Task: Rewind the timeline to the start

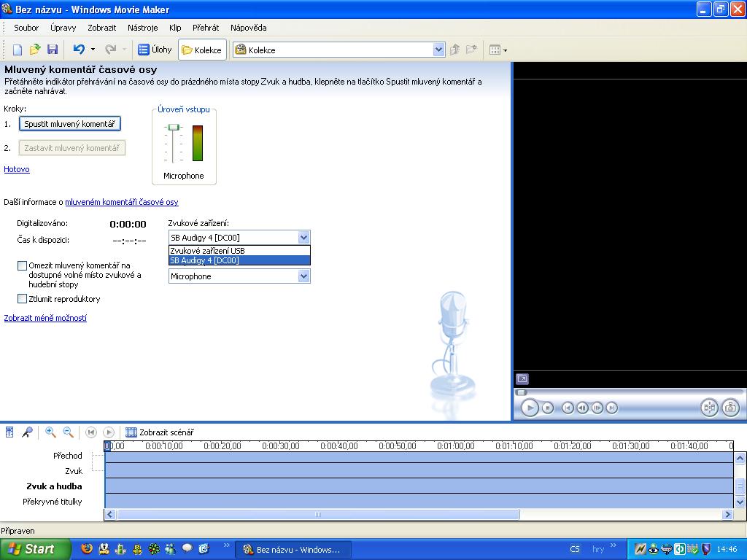Action: (91, 432)
